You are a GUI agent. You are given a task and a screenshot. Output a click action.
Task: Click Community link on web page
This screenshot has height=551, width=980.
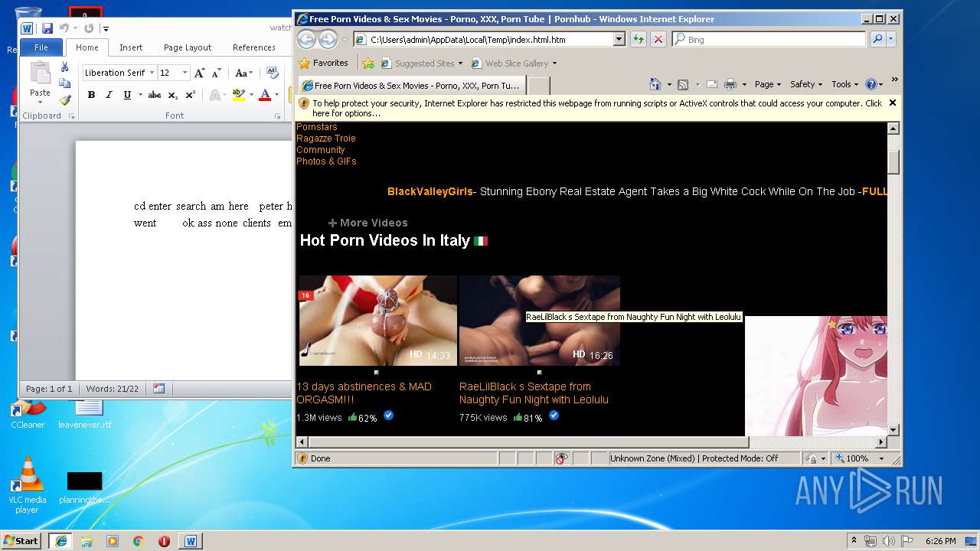click(321, 150)
